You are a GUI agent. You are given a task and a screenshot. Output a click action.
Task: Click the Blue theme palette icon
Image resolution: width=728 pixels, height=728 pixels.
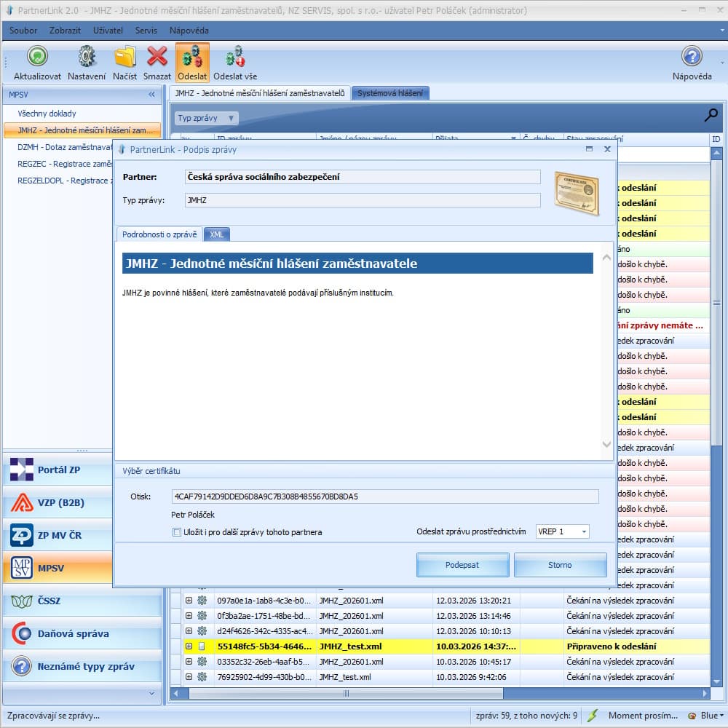tap(692, 716)
